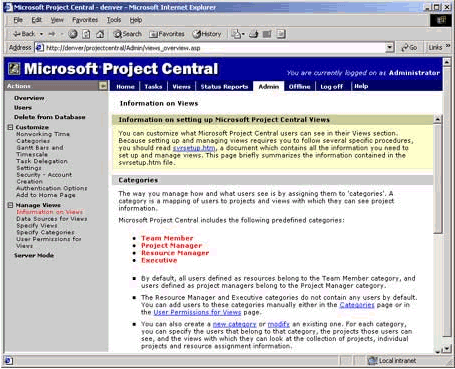Open User Permissions for Views in sidebar
Viewport: 455px width, 369px height.
pos(49,242)
